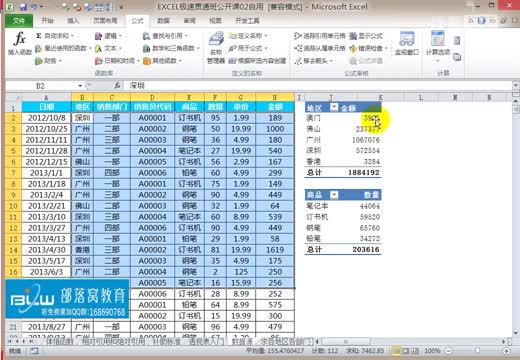Select row 5 header
The image size is (520, 360).
[x=13, y=151]
